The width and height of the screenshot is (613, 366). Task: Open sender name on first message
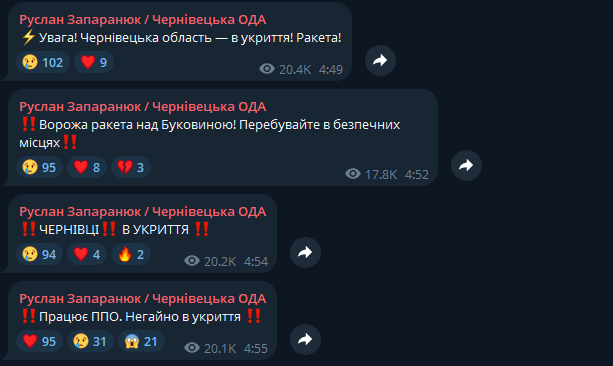143,20
